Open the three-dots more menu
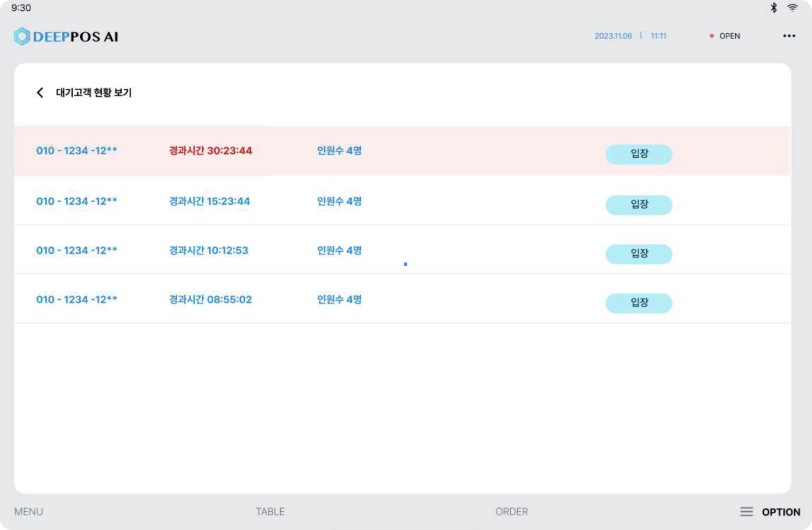The width and height of the screenshot is (812, 530). pos(789,36)
